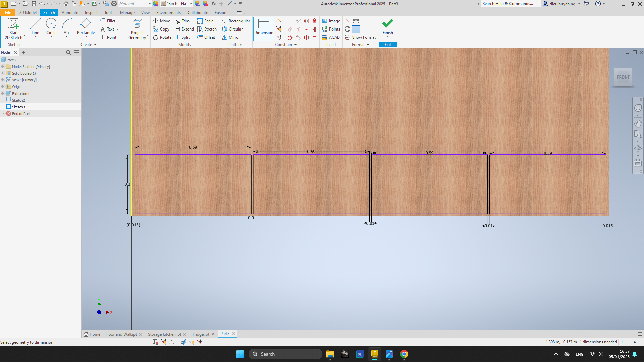
Task: Toggle show all constraints in status bar
Action: click(163, 342)
